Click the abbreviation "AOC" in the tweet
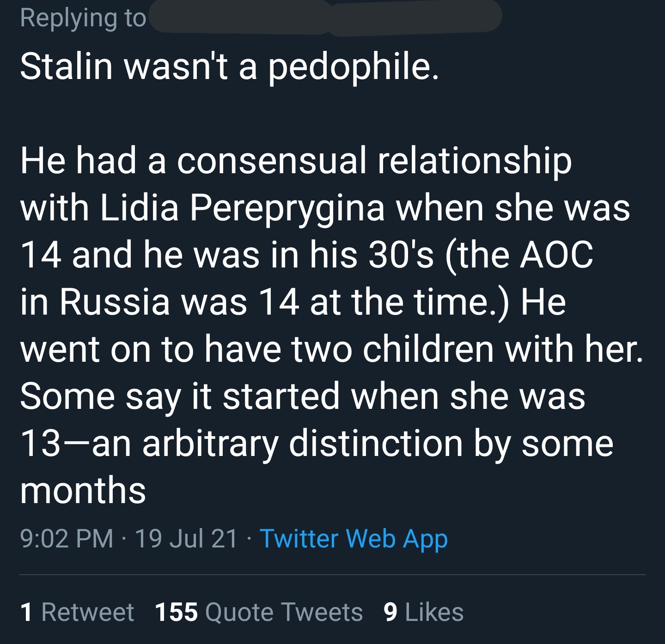The height and width of the screenshot is (644, 665). pyautogui.click(x=556, y=255)
